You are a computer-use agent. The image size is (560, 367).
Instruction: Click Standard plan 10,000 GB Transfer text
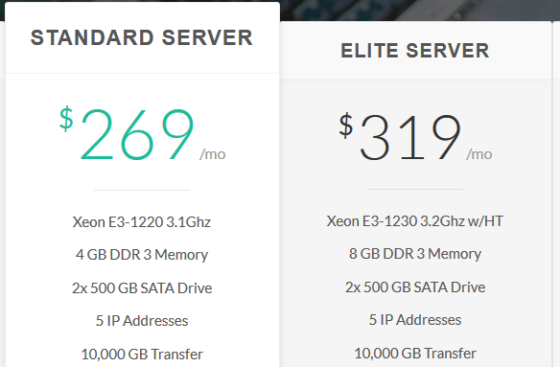click(x=142, y=354)
